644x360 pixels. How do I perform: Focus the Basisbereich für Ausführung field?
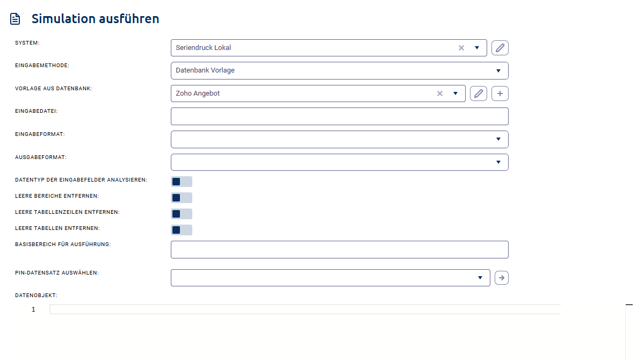tap(339, 250)
